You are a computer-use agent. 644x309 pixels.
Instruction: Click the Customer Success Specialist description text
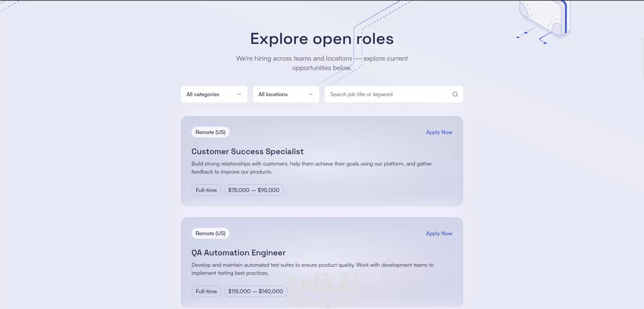(x=311, y=168)
